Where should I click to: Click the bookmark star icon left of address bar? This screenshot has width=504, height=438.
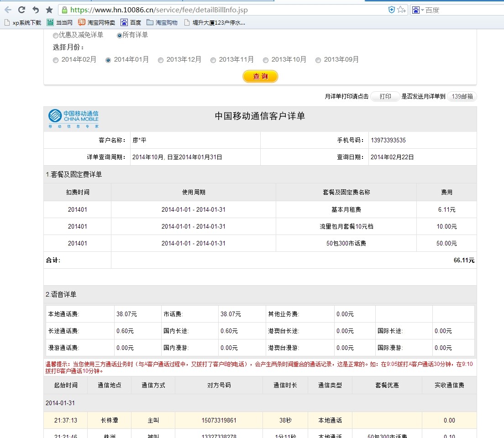tap(49, 10)
